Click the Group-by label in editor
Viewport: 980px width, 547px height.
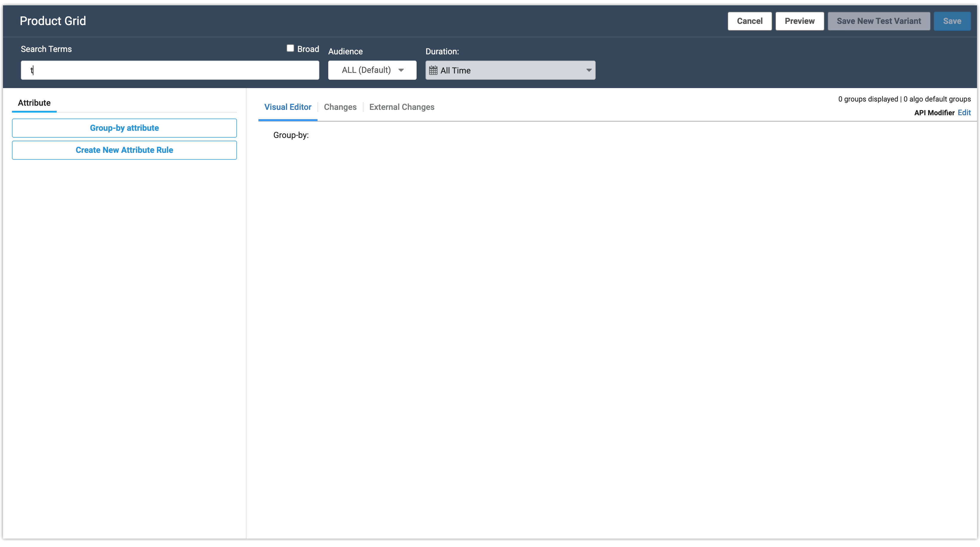291,135
